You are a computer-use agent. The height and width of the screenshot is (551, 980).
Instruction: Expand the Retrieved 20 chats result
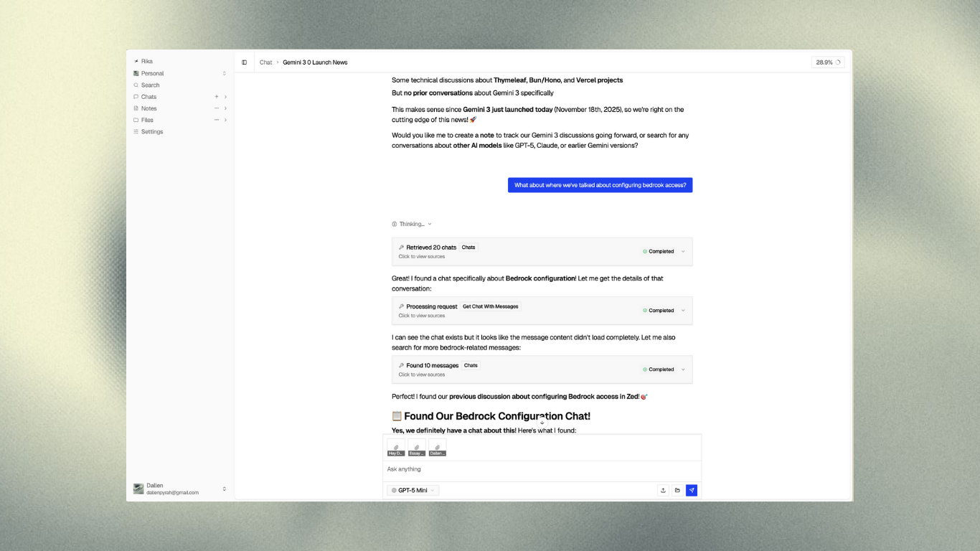tap(683, 252)
